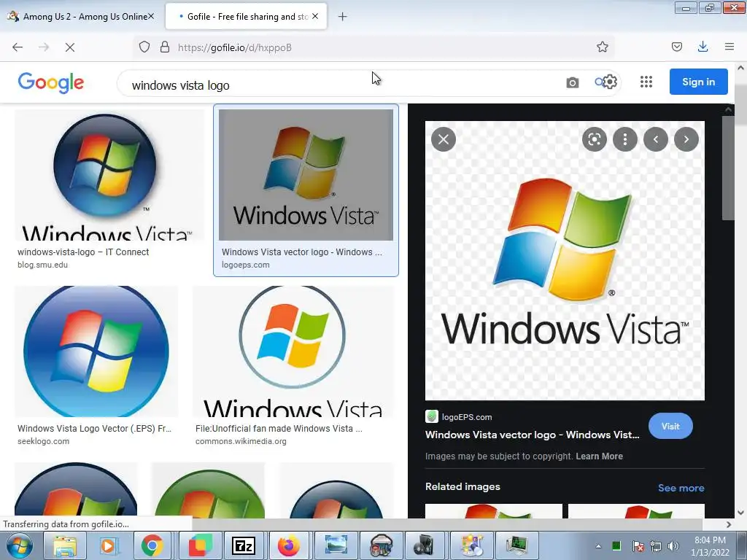Search by image with the camera icon
This screenshot has width=747, height=560.
tap(572, 82)
